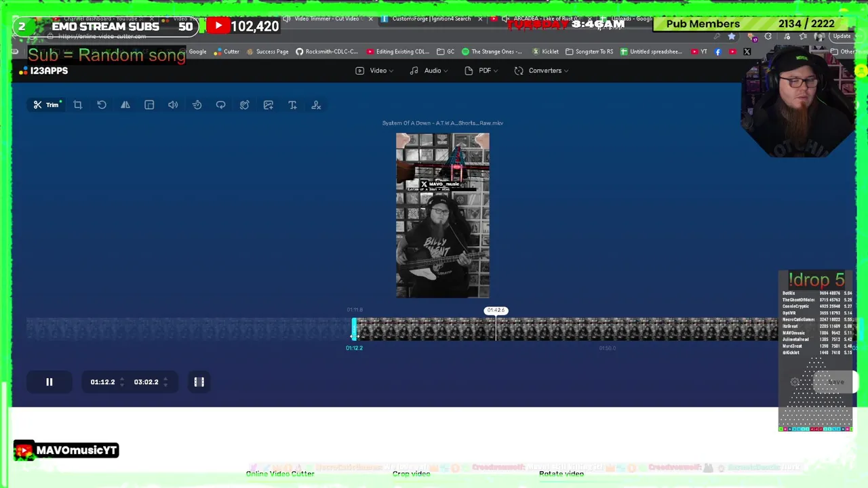Edit the end time field 03:02.2
Viewport: 868px width, 488px height.
(146, 382)
